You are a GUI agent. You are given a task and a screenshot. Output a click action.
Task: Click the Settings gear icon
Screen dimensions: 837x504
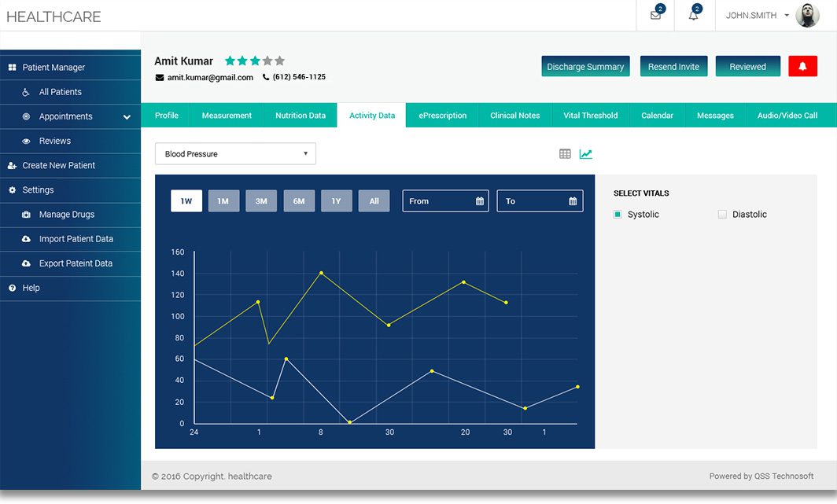13,189
